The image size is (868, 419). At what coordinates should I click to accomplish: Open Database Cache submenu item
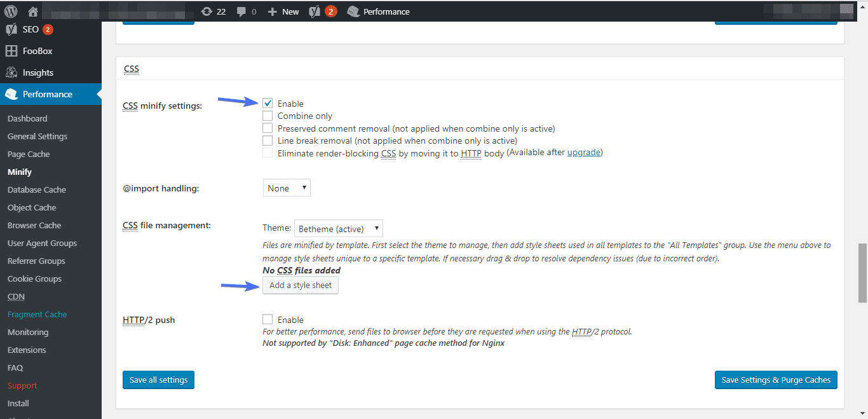tap(37, 189)
